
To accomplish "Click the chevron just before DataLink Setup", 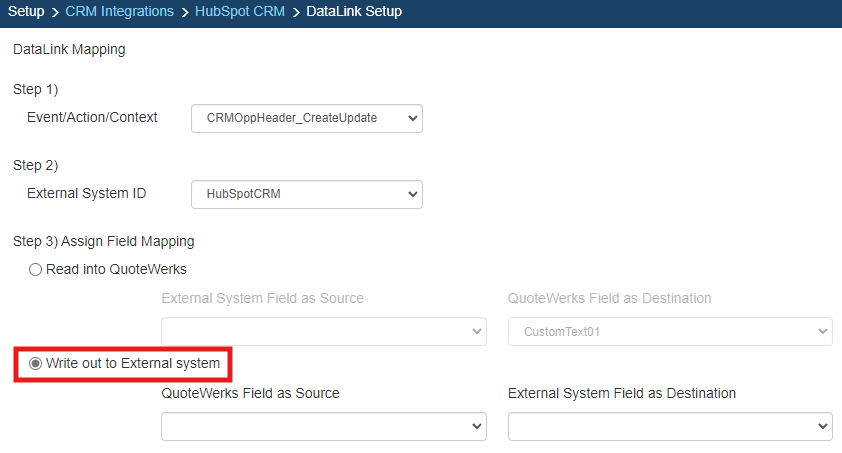I will (296, 12).
